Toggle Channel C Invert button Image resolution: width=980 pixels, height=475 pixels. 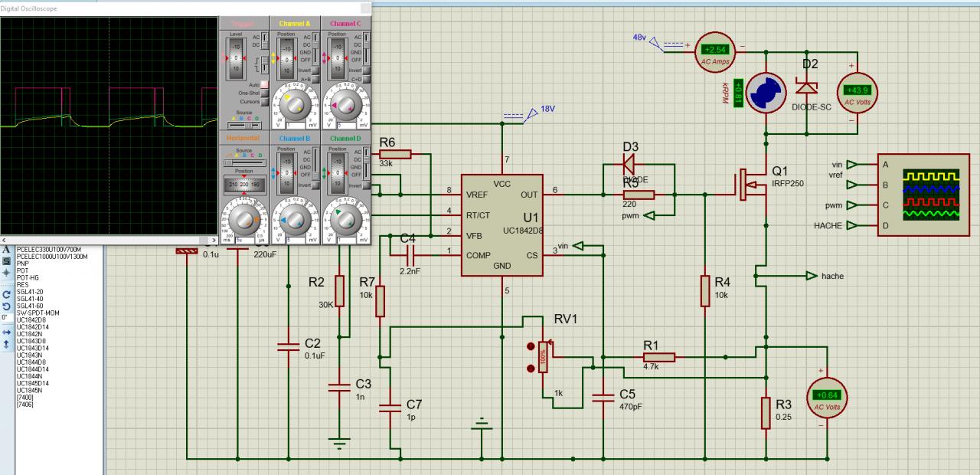click(x=366, y=70)
